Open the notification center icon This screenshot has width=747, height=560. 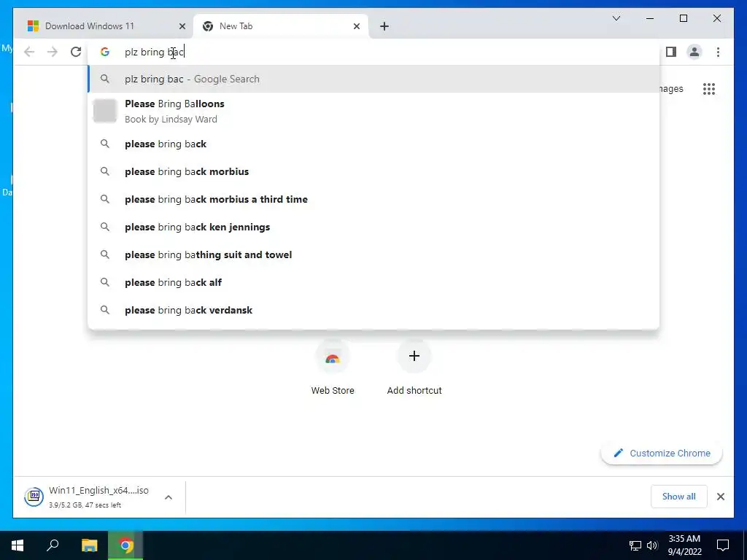tap(723, 545)
